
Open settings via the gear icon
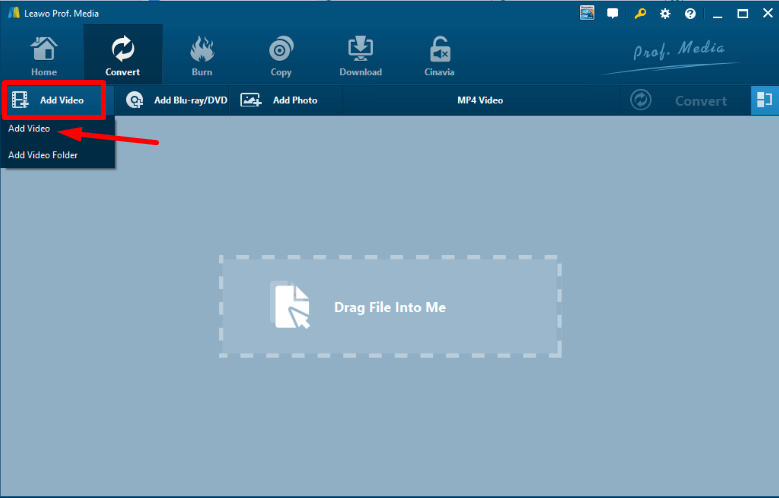point(665,14)
